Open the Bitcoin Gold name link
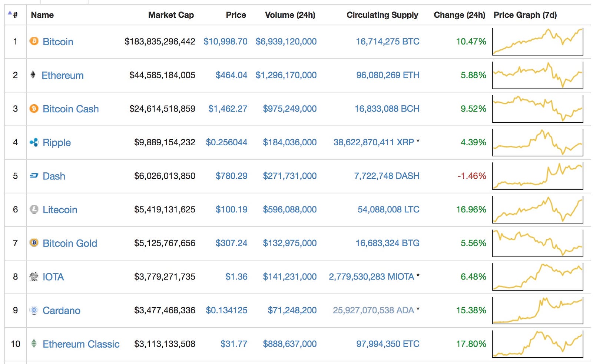The image size is (593, 364). [70, 243]
